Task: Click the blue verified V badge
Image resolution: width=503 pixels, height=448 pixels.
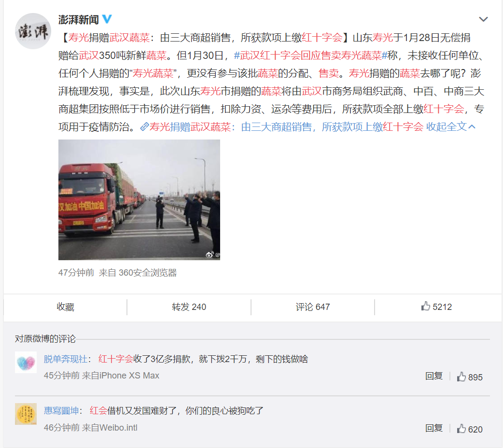Action: coord(107,19)
